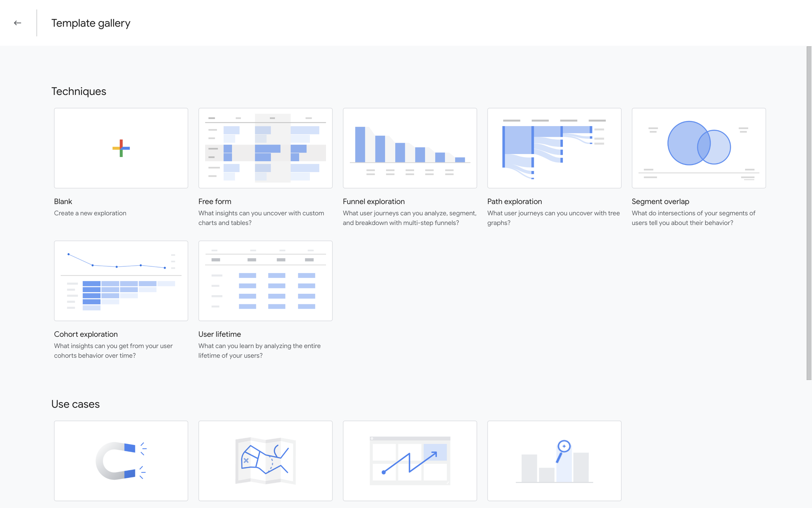812x508 pixels.
Task: Click the trending line chart use case card
Action: point(410,461)
